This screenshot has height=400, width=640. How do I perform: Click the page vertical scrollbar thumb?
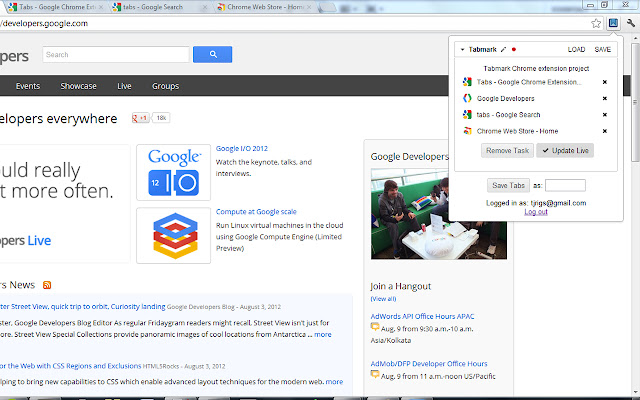pos(636,102)
